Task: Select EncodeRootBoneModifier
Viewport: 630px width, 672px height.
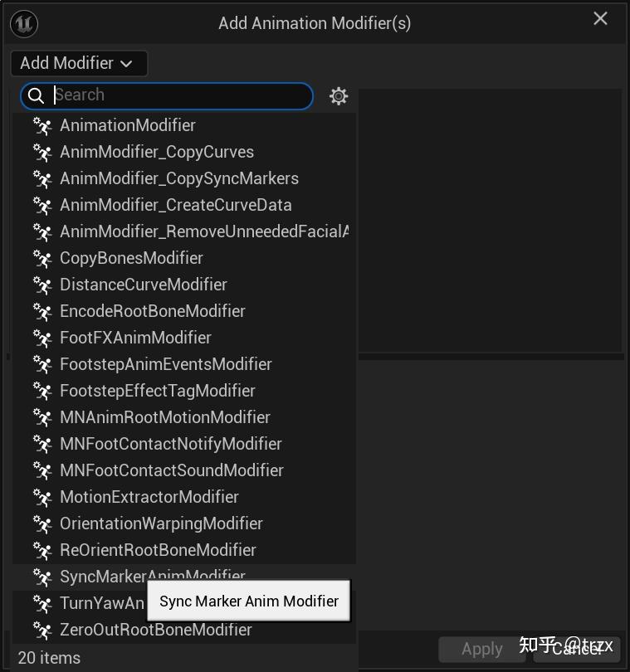Action: (x=152, y=311)
